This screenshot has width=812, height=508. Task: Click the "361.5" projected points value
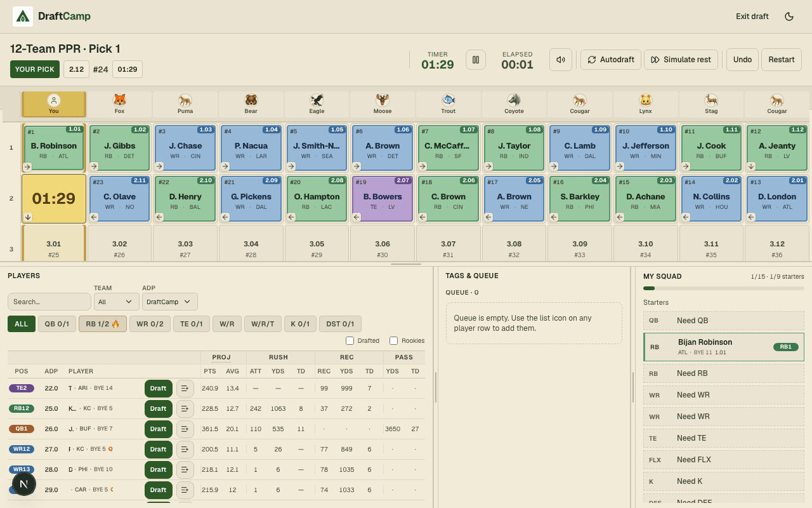click(210, 429)
